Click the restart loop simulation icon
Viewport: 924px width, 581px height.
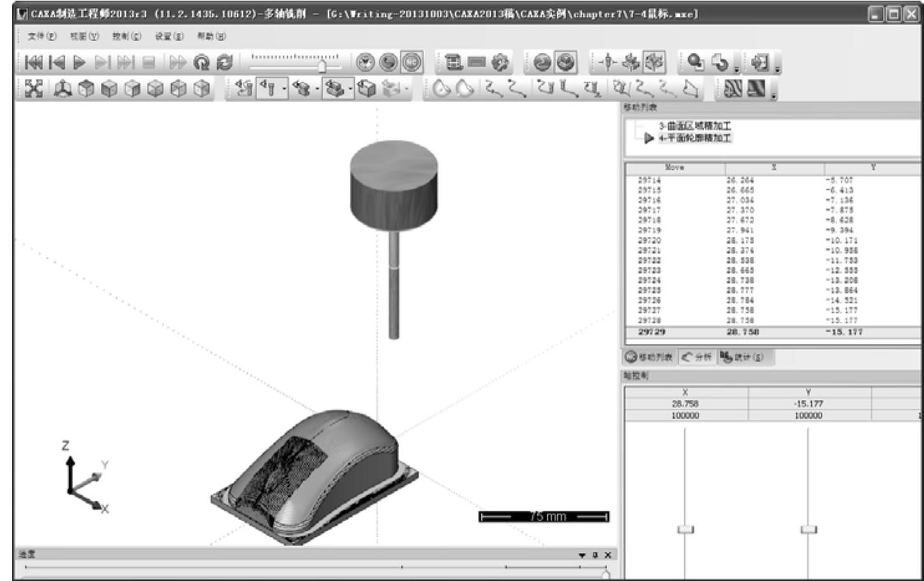(201, 62)
